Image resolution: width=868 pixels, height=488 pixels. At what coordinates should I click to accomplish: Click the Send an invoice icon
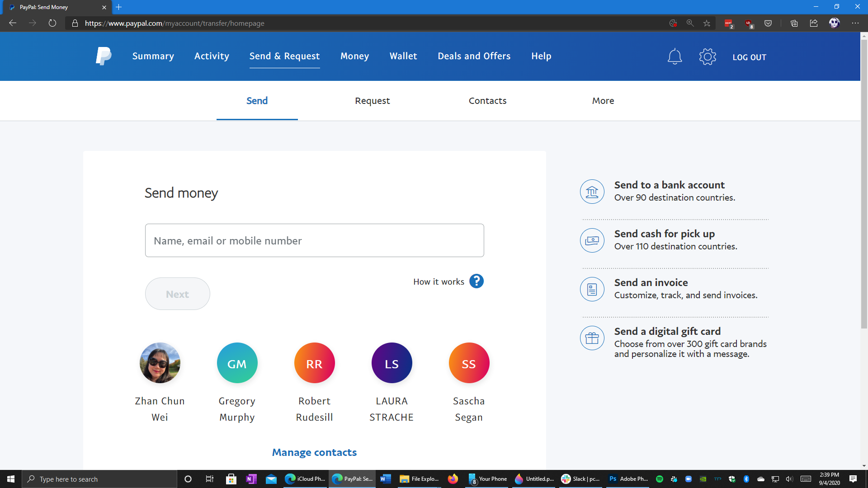pyautogui.click(x=592, y=288)
